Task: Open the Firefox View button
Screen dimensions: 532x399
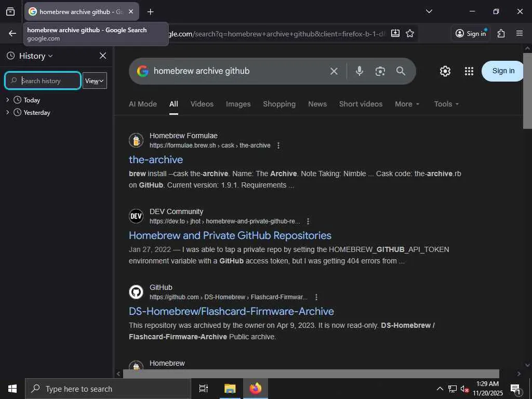Action: 10,12
